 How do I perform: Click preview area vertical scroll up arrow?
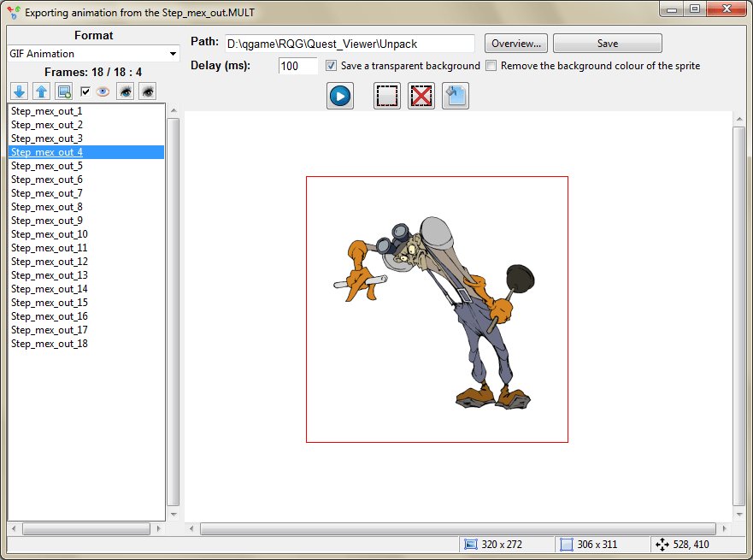click(x=739, y=119)
